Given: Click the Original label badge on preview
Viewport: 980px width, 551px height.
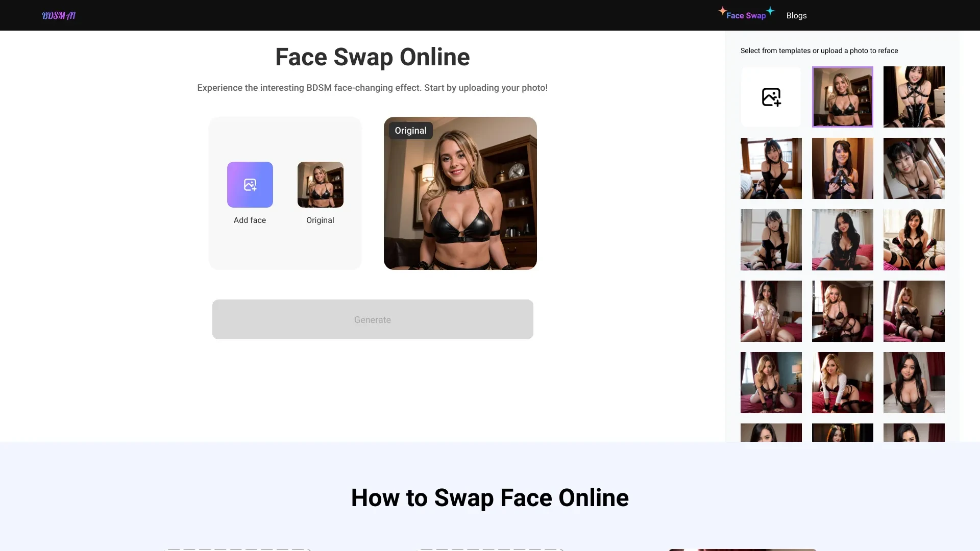Looking at the screenshot, I should click(x=410, y=131).
